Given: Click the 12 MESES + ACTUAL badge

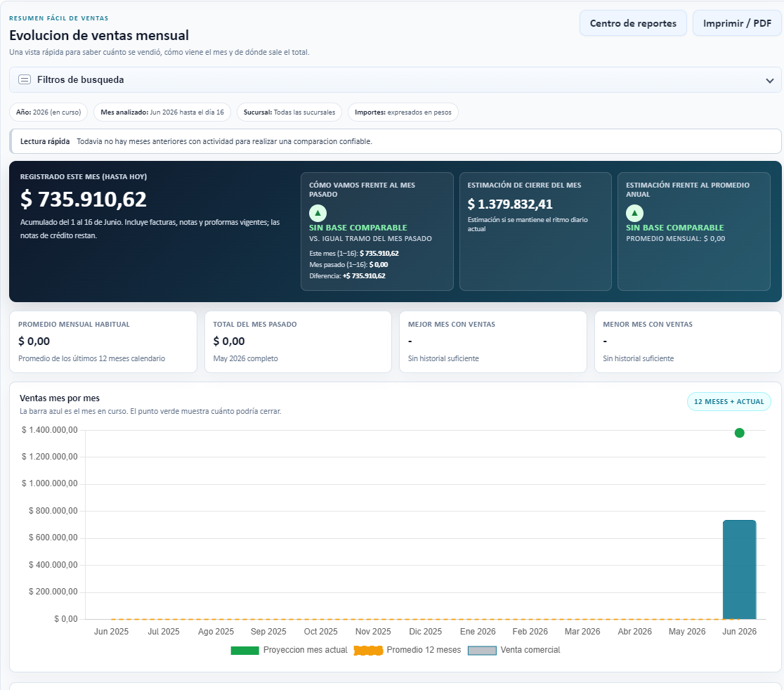Looking at the screenshot, I should coord(729,401).
